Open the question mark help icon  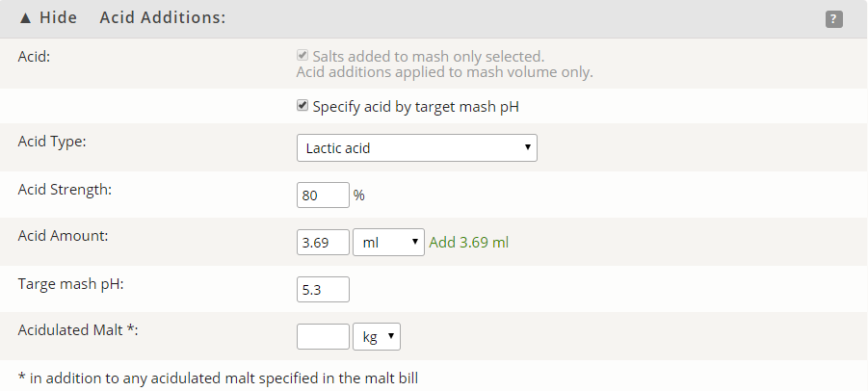tap(833, 19)
